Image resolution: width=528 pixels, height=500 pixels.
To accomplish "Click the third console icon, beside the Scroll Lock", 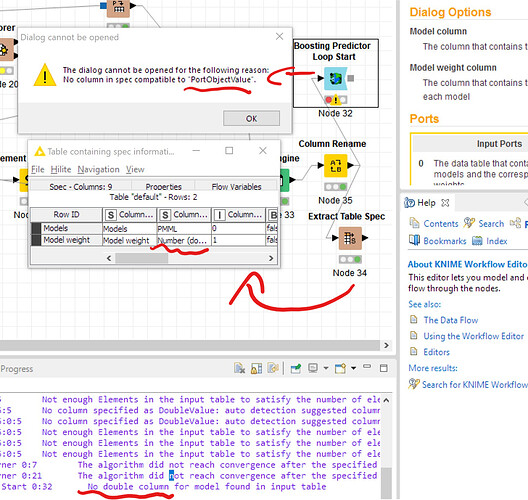I will pos(273,368).
